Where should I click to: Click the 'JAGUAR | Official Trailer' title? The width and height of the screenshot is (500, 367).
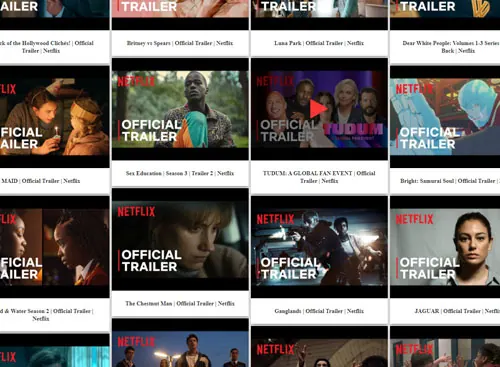coord(457,311)
